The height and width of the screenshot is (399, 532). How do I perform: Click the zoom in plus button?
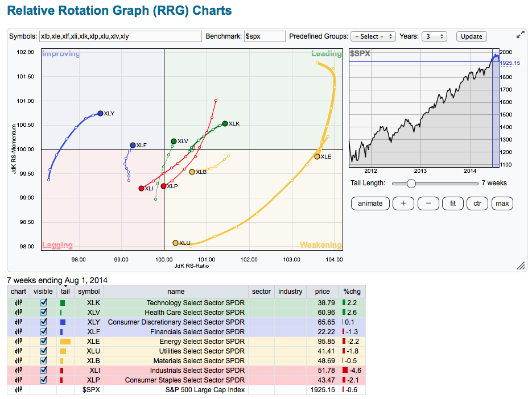pos(403,203)
